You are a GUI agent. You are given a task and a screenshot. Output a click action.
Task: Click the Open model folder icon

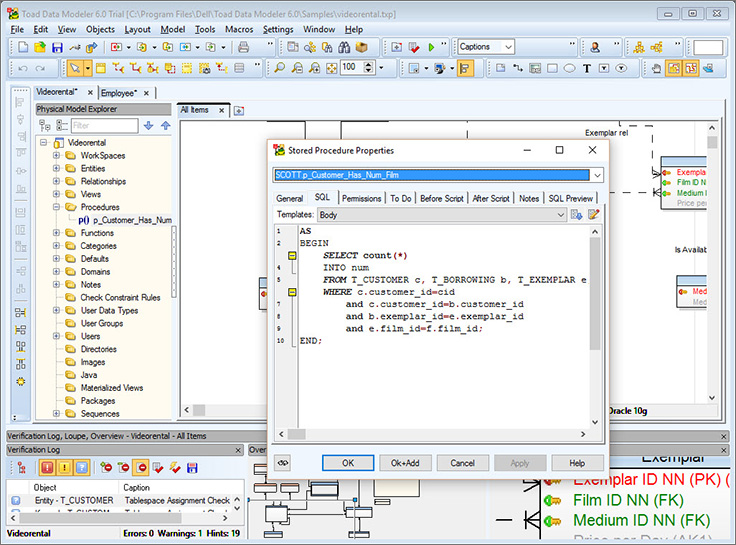point(40,47)
